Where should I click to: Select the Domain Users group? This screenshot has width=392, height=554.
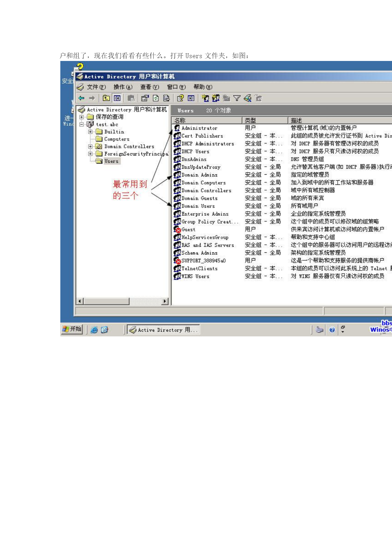(x=195, y=206)
